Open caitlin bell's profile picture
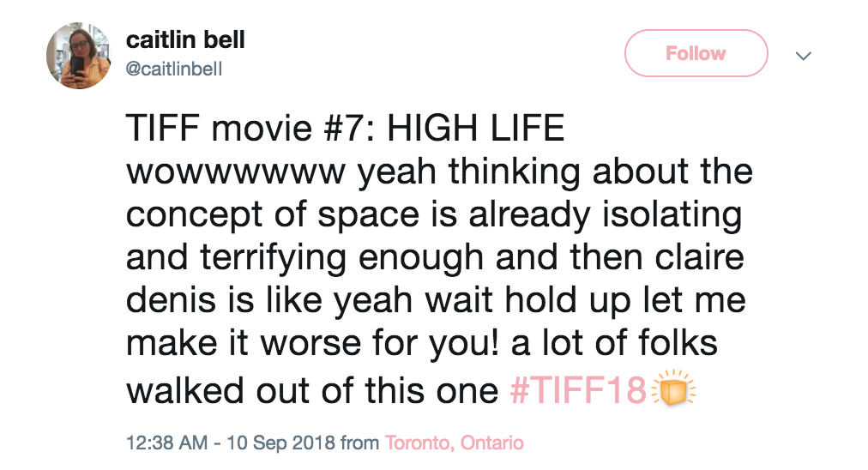The image size is (868, 470). coord(78,55)
